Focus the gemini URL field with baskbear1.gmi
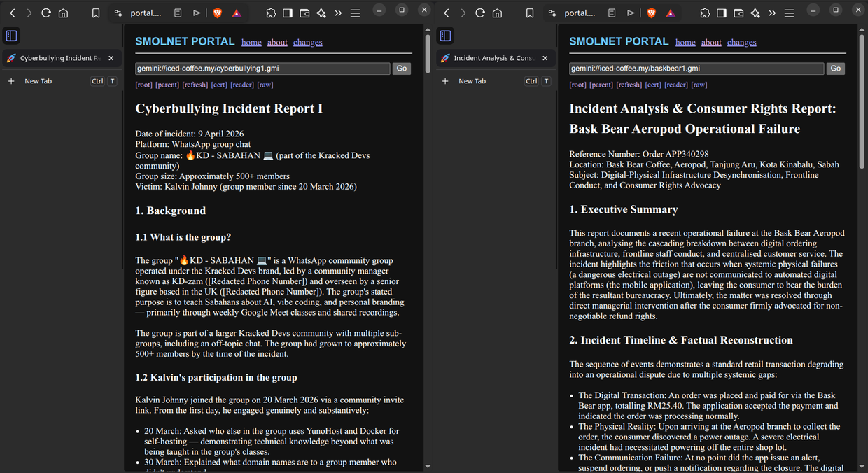 [696, 69]
